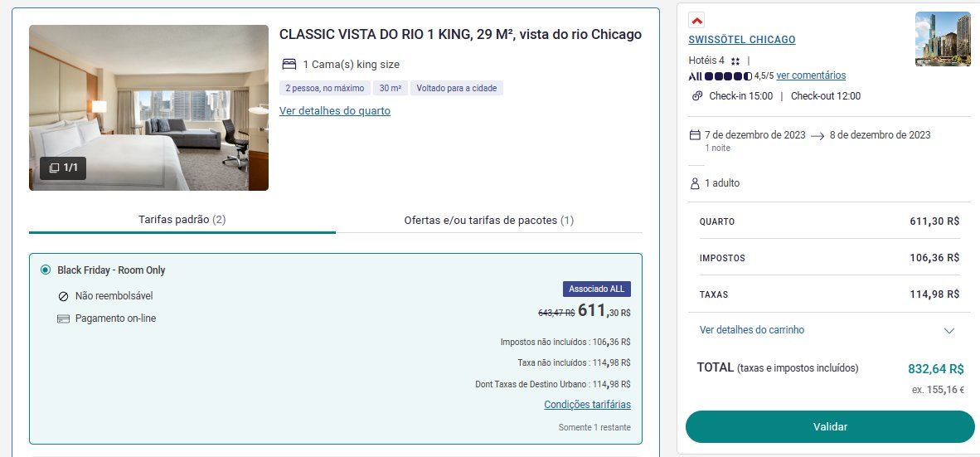Open Ver detalhes do quarto link
Screen dimensions: 980x457
(x=335, y=111)
